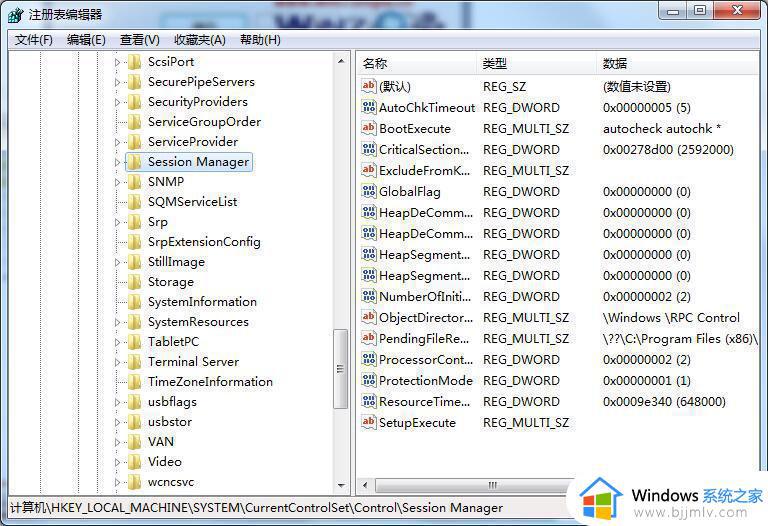The width and height of the screenshot is (768, 526).
Task: Click the TabletPC folder icon
Action: coord(134,341)
